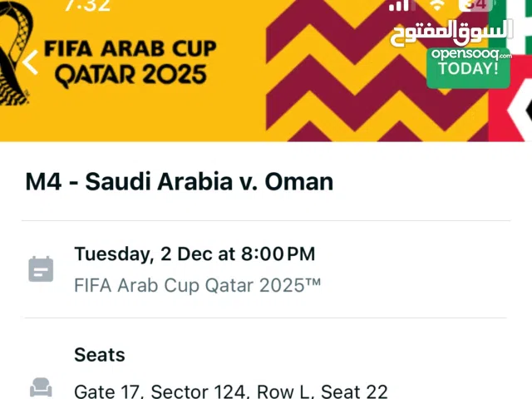Click the calendar icon beside the date
The image size is (532, 399).
41,268
